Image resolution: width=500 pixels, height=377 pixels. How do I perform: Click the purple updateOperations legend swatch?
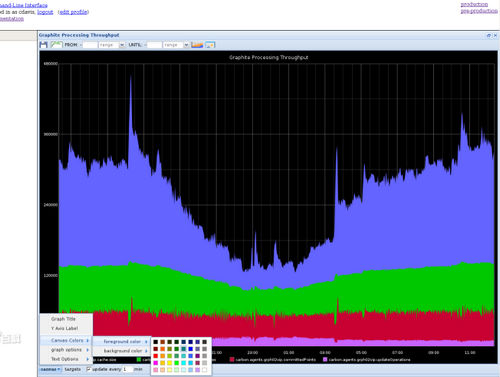(325, 360)
